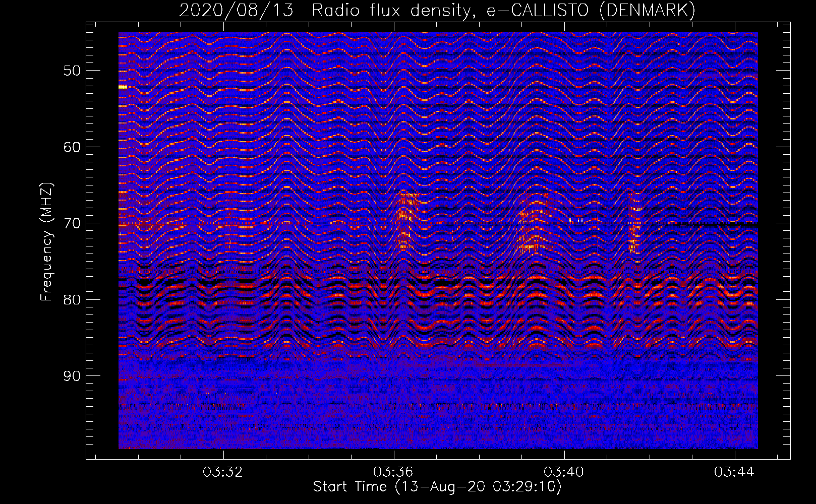Viewport: 816px width, 504px height.
Task: Click the radio burst just before 03:40
Action: (535, 222)
